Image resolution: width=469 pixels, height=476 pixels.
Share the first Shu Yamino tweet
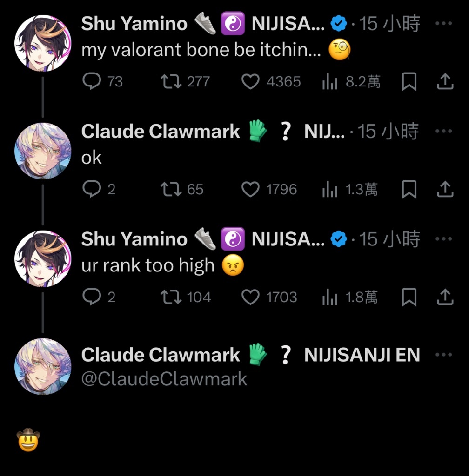point(445,81)
